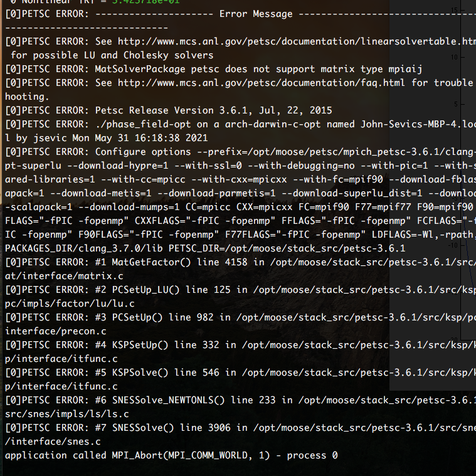476x476 pixels.
Task: Click the 'pc/impls/factor/lu/lu.c' path
Action: [70, 304]
